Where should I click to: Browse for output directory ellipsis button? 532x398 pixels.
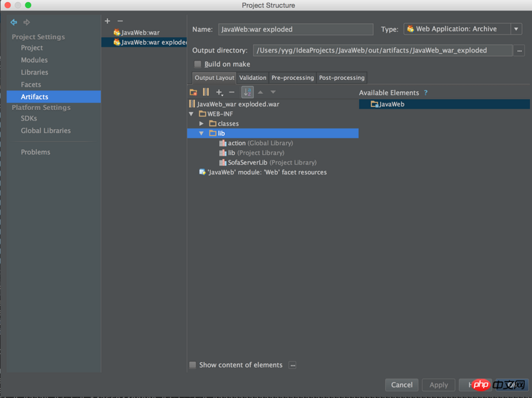pyautogui.click(x=519, y=51)
